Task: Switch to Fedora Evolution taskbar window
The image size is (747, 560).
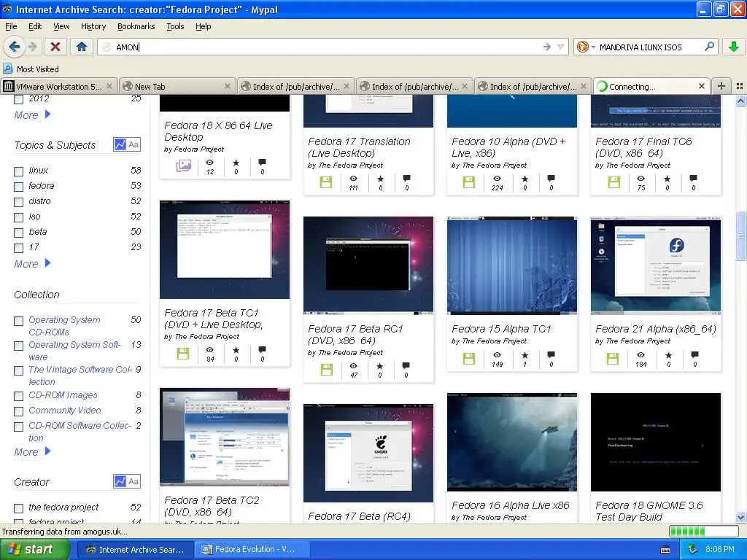Action: [x=252, y=549]
